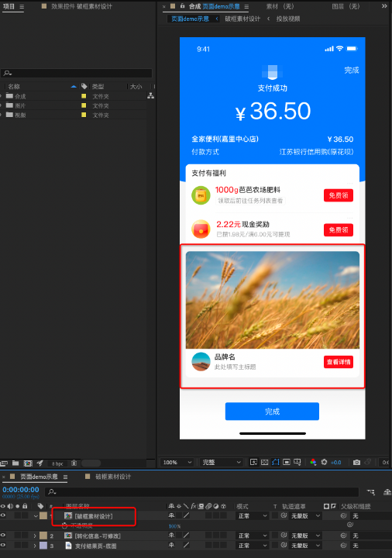392x558 pixels.
Task: Click the shy switch for layer 破框素材设计
Action: point(171,515)
